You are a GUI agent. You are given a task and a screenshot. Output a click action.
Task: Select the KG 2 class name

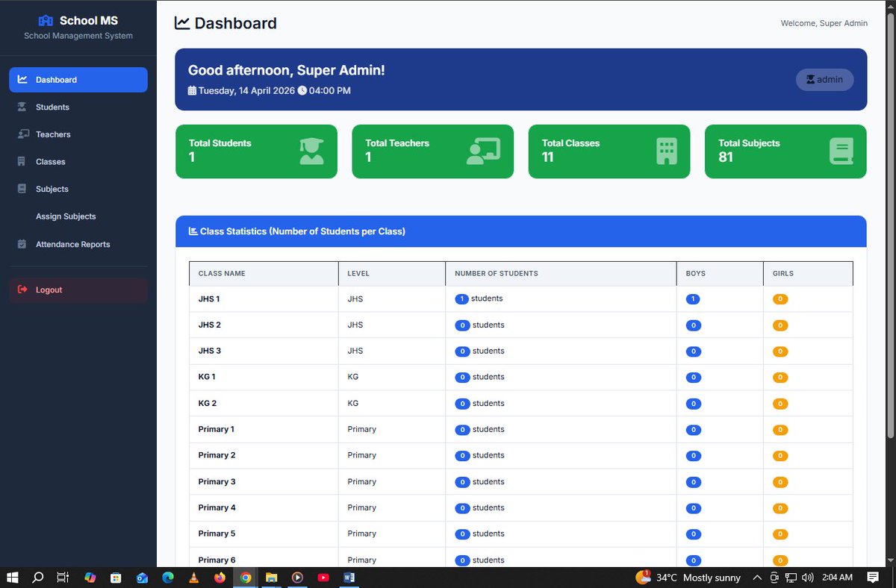click(x=208, y=404)
